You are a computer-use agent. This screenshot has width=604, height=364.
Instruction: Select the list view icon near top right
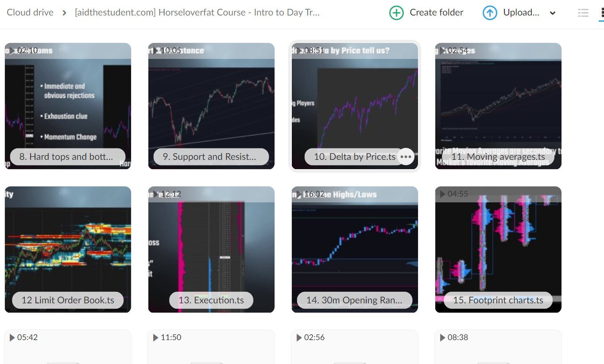click(x=583, y=13)
